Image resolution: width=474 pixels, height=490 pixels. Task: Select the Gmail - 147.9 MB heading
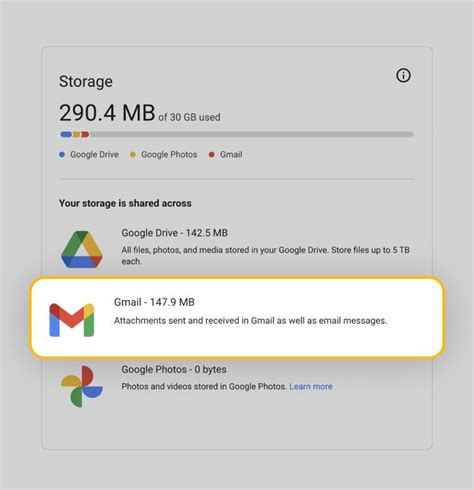154,302
